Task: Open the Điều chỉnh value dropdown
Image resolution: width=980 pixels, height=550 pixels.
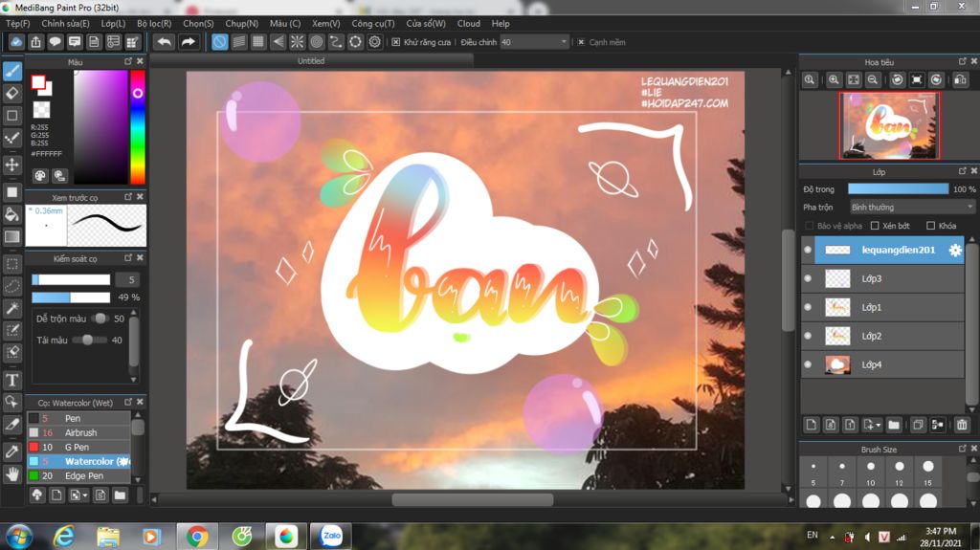Action: (563, 42)
